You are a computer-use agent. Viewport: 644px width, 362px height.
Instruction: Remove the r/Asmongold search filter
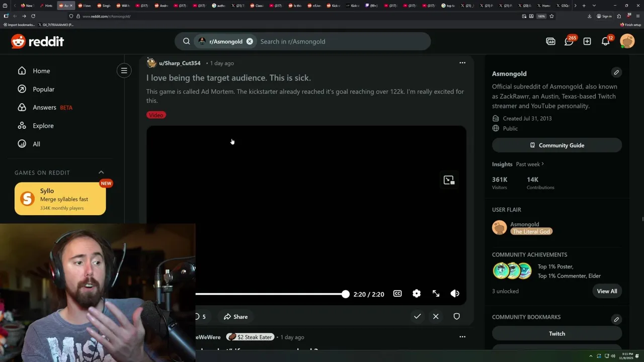(250, 41)
